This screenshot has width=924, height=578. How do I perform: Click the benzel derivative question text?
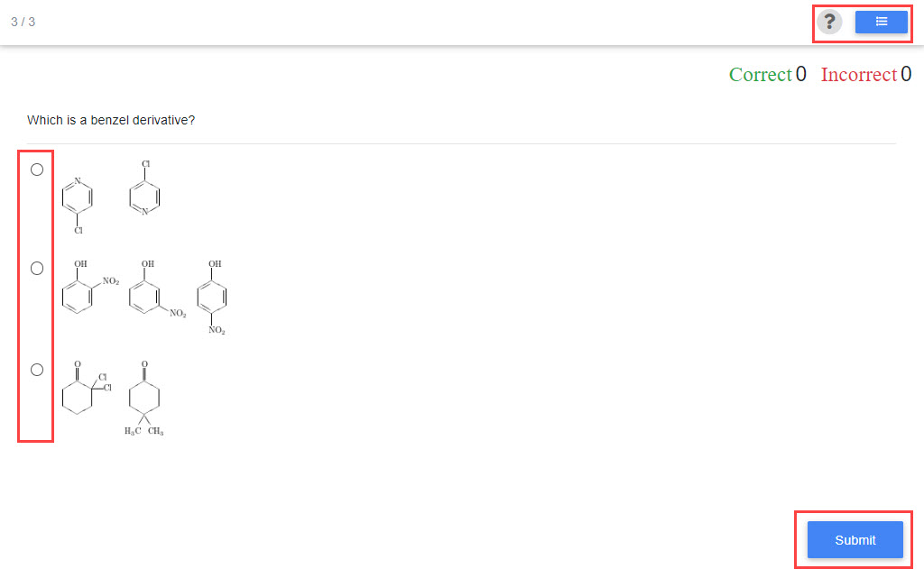[111, 120]
